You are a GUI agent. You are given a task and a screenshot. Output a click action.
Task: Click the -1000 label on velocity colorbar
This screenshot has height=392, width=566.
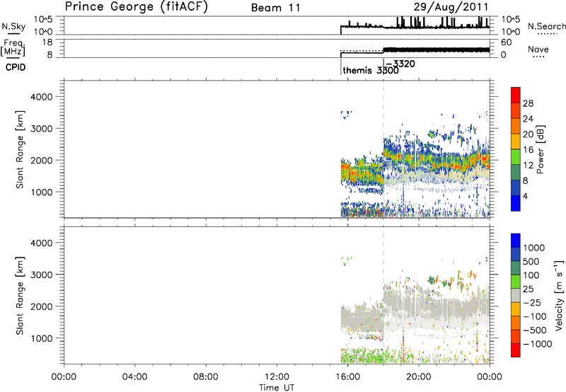coord(538,344)
